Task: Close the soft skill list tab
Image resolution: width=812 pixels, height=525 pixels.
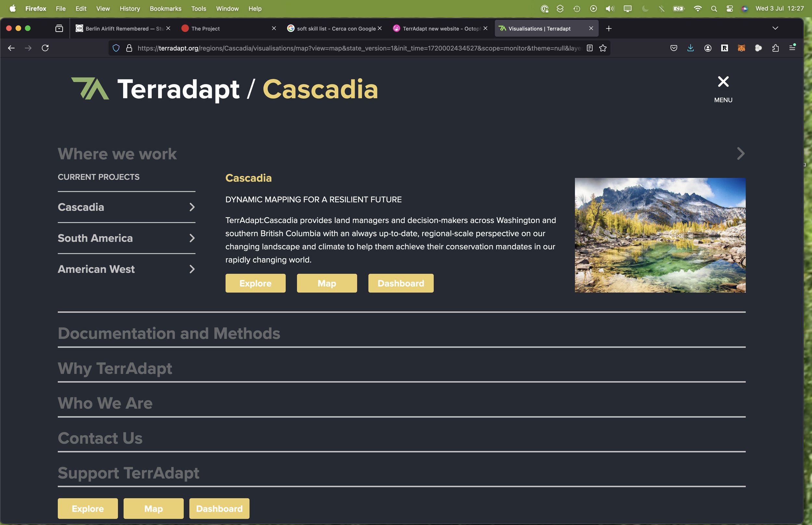Action: click(380, 28)
